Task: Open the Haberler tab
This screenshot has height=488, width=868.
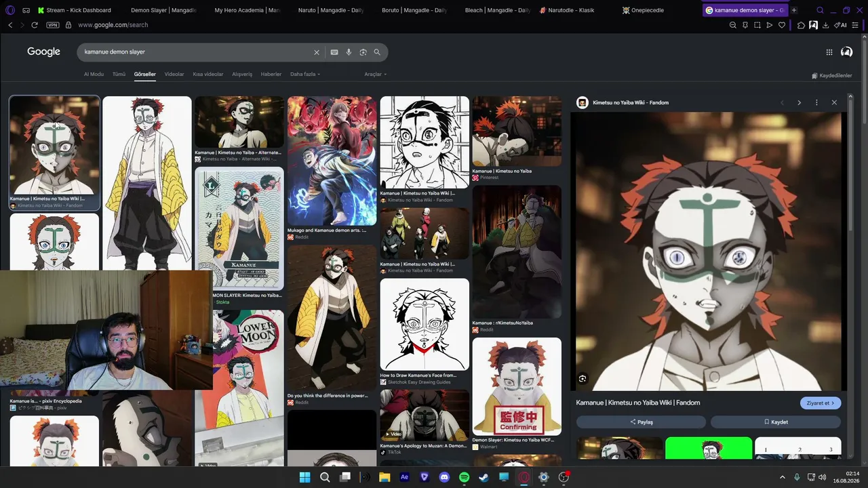Action: pyautogui.click(x=271, y=74)
